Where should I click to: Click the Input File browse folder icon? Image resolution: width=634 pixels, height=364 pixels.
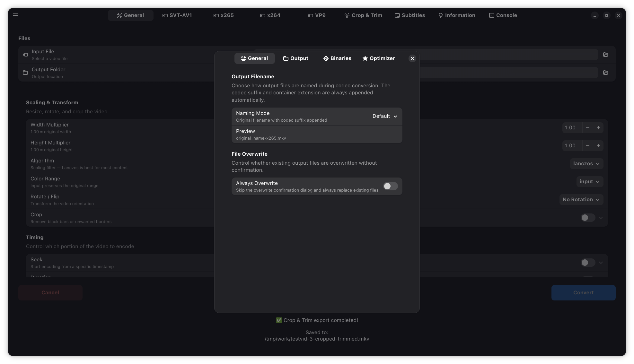605,55
